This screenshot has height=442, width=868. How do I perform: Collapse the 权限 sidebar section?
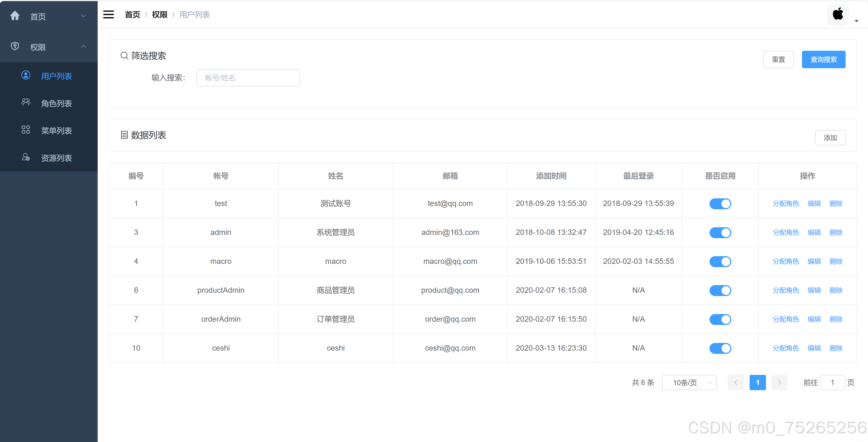point(83,47)
